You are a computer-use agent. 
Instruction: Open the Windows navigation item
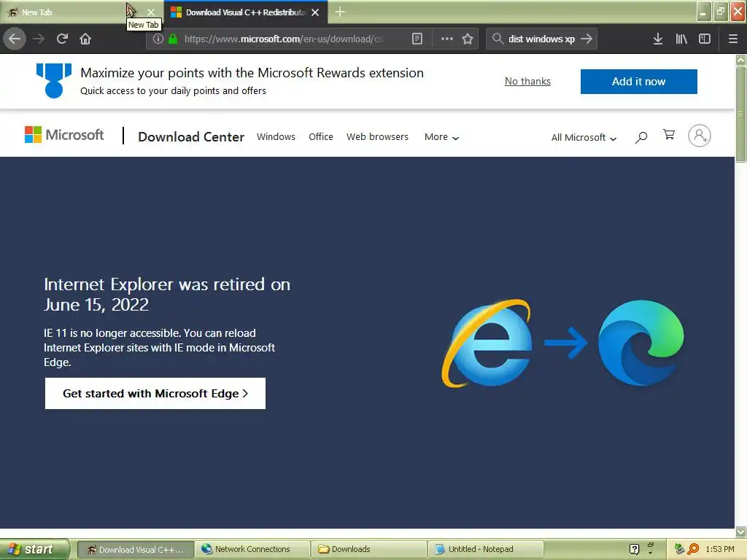coord(276,136)
